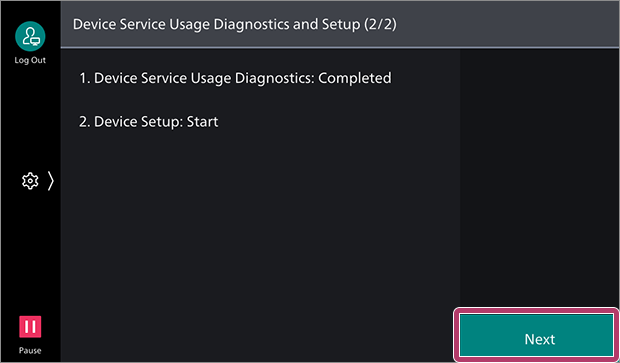Screen dimensions: 620x363
Task: Click the number 1. list marker
Action: click(85, 78)
